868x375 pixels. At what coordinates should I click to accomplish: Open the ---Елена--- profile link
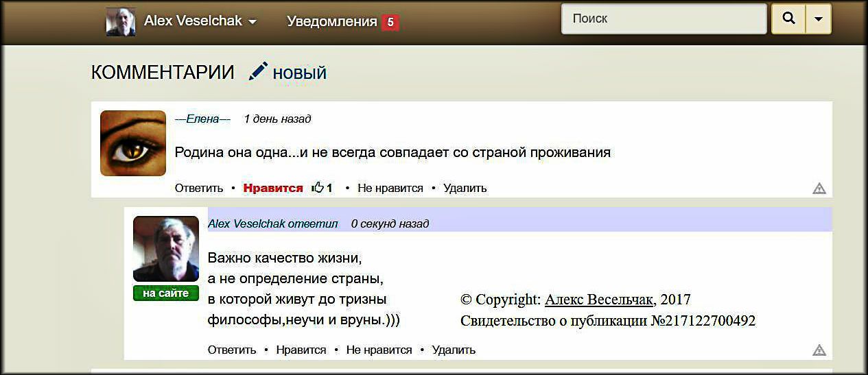click(202, 119)
